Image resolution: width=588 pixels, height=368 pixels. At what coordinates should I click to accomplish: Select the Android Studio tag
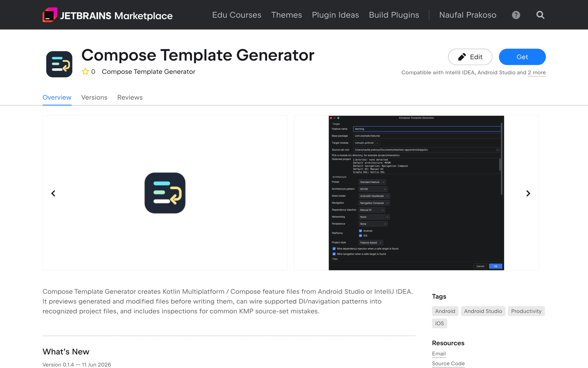(483, 311)
